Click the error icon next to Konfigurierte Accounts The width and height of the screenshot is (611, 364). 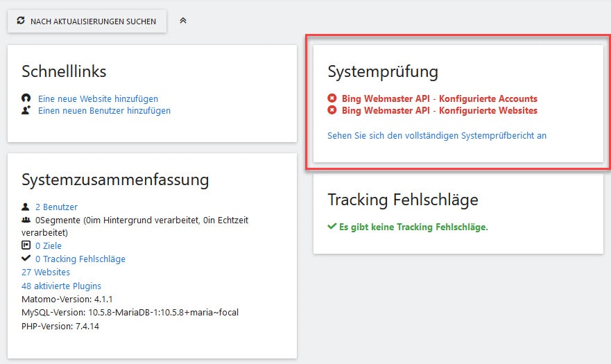coord(332,98)
